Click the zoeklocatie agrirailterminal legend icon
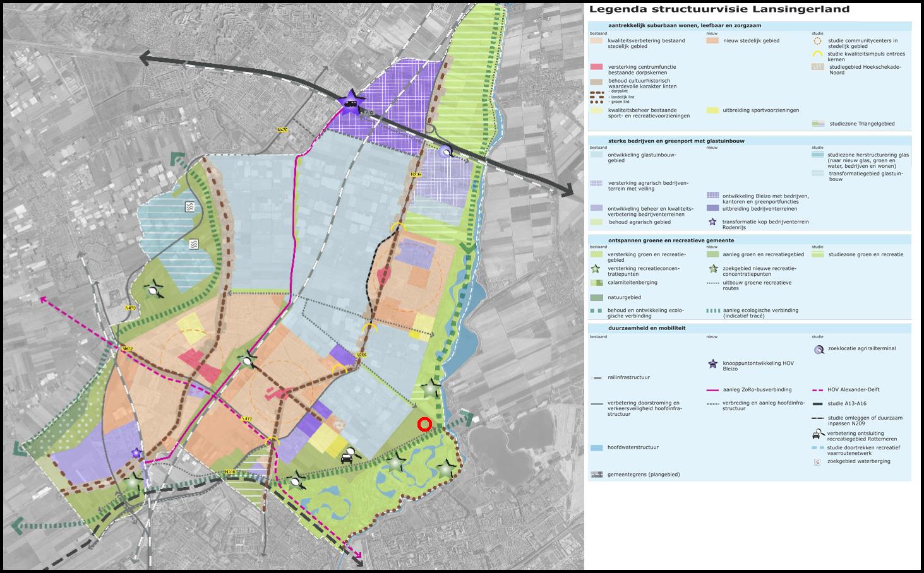924x573 pixels. (x=818, y=348)
